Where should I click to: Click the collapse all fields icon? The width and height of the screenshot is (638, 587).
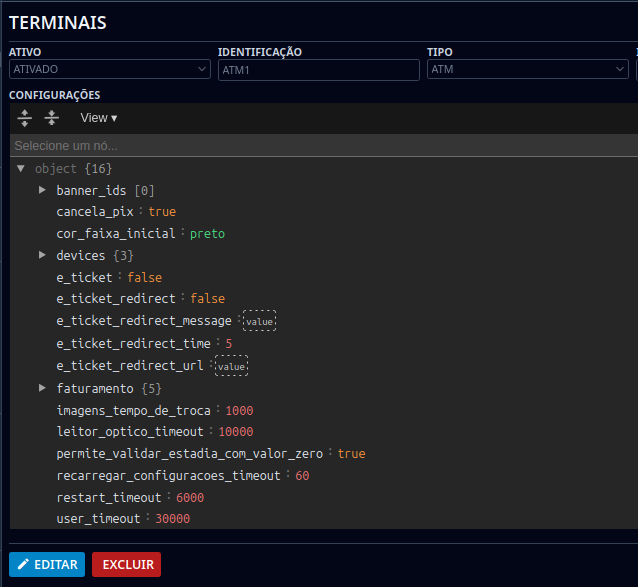pyautogui.click(x=52, y=118)
